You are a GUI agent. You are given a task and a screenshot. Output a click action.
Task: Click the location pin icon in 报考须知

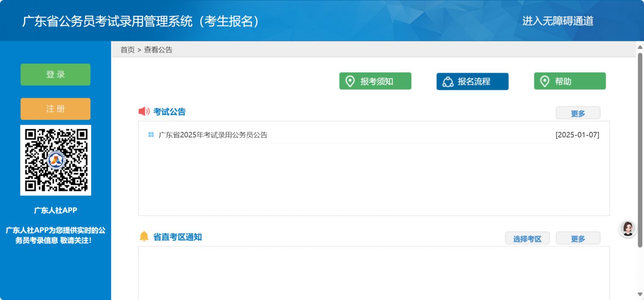(x=350, y=81)
